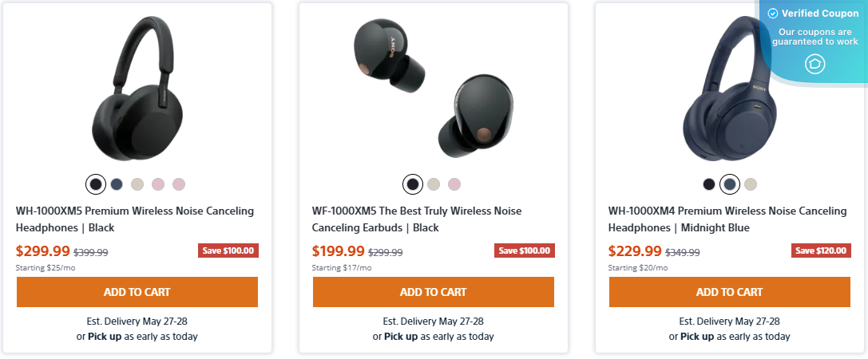
Task: Select black color swatch for WH-1000XM4 headphones
Action: click(x=708, y=184)
